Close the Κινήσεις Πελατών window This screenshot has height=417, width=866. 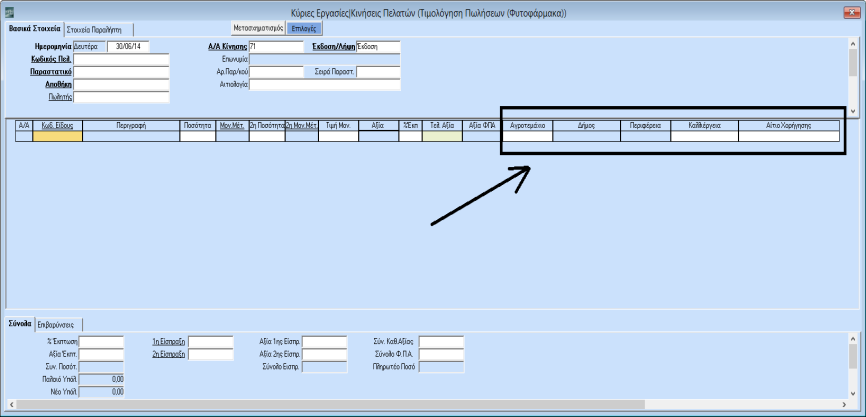[x=852, y=12]
